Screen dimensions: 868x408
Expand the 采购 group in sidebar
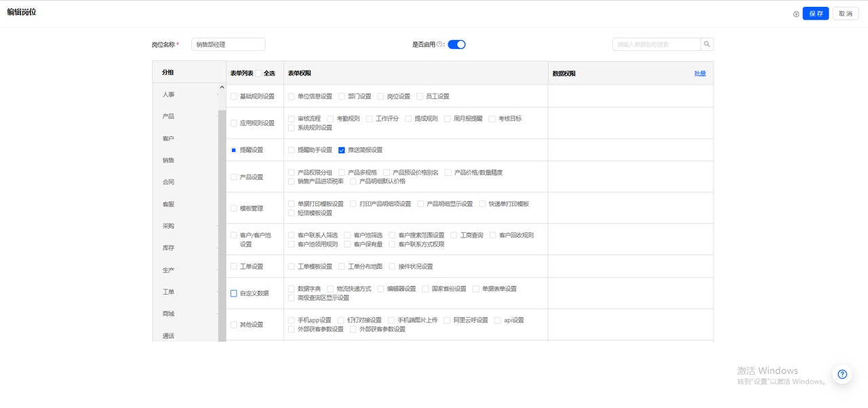click(168, 226)
